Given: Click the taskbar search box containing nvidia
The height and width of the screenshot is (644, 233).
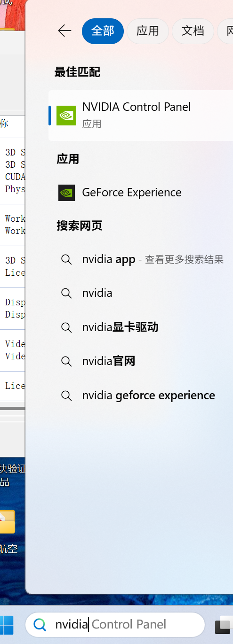Looking at the screenshot, I should 115,624.
